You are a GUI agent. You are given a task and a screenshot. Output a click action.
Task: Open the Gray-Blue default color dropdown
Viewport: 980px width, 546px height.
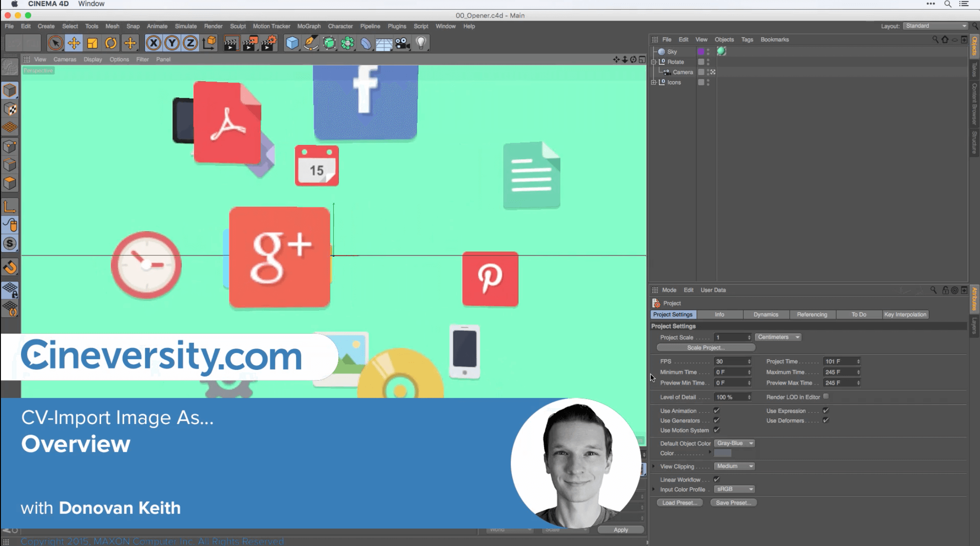point(734,443)
